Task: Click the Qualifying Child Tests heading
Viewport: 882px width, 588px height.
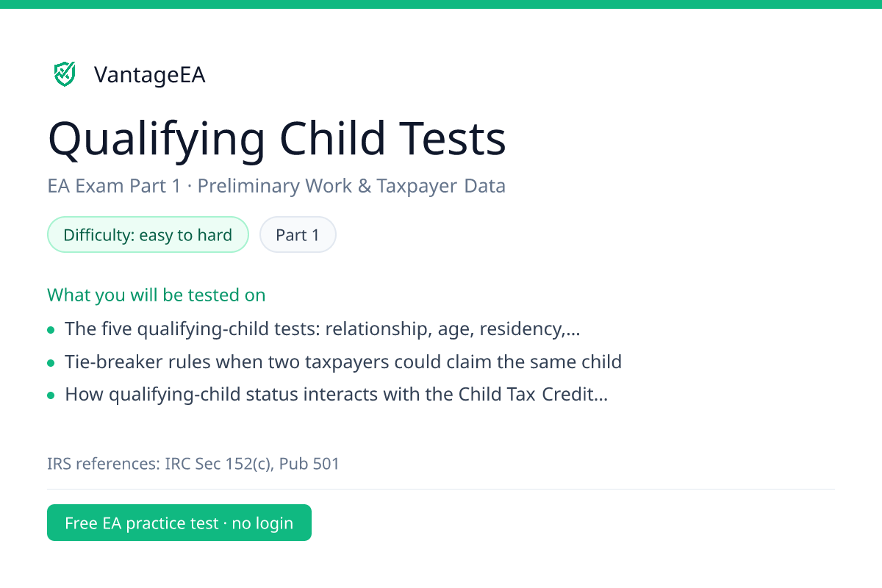Action: [277, 139]
